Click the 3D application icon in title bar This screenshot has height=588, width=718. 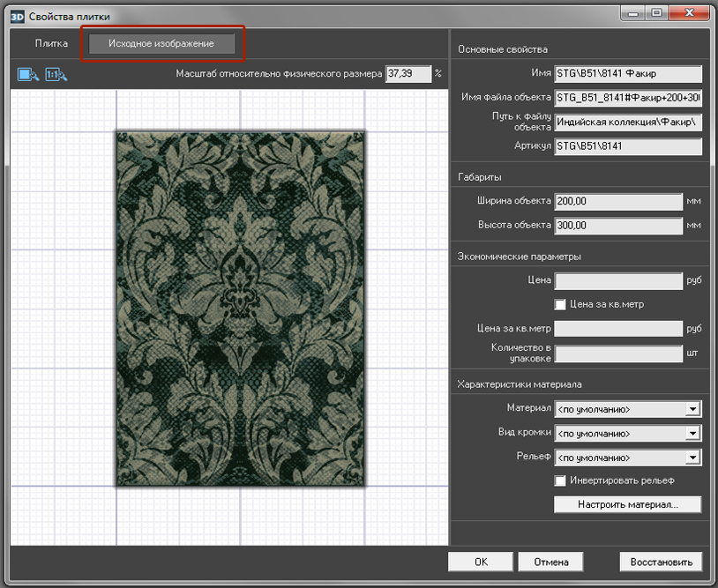click(x=15, y=15)
